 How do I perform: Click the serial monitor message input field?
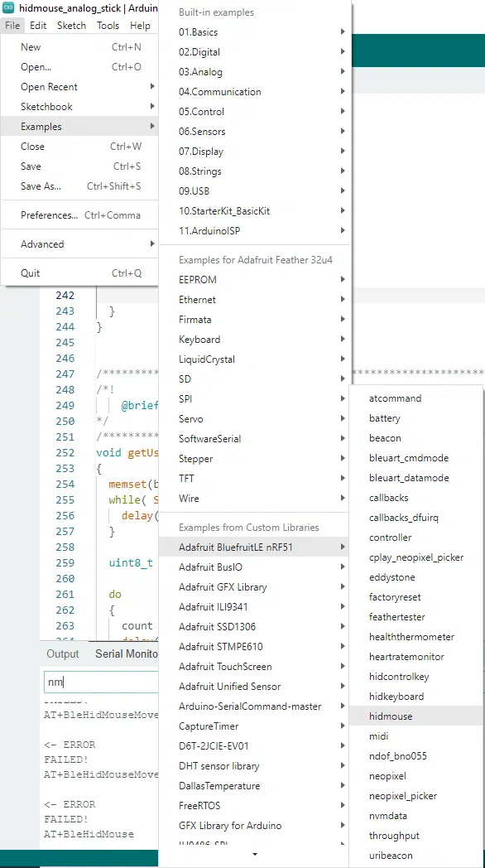click(x=102, y=682)
